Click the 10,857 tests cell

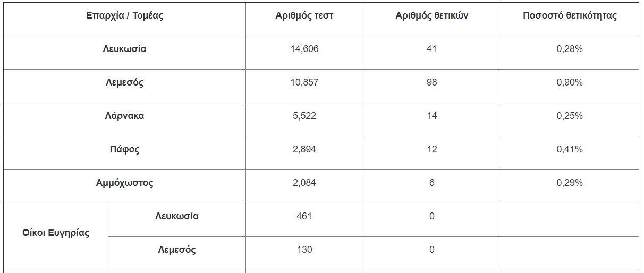tap(304, 83)
